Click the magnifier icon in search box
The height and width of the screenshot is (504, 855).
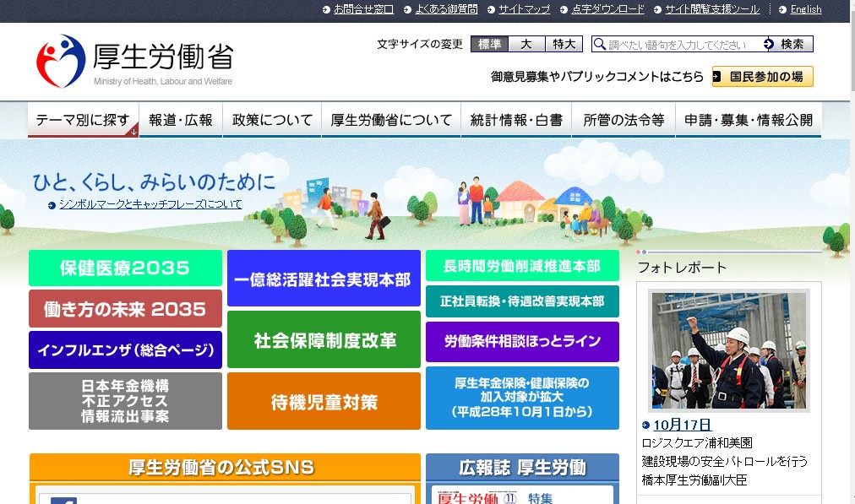[599, 44]
